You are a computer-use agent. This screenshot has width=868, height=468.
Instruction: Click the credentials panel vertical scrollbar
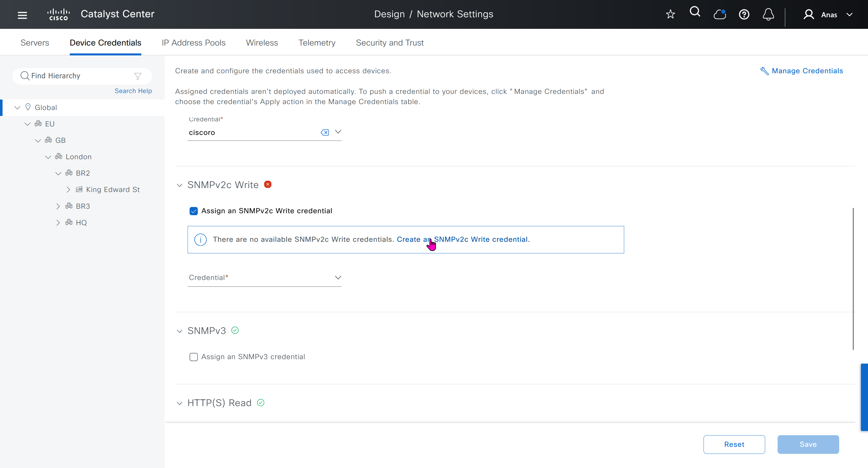[853, 279]
